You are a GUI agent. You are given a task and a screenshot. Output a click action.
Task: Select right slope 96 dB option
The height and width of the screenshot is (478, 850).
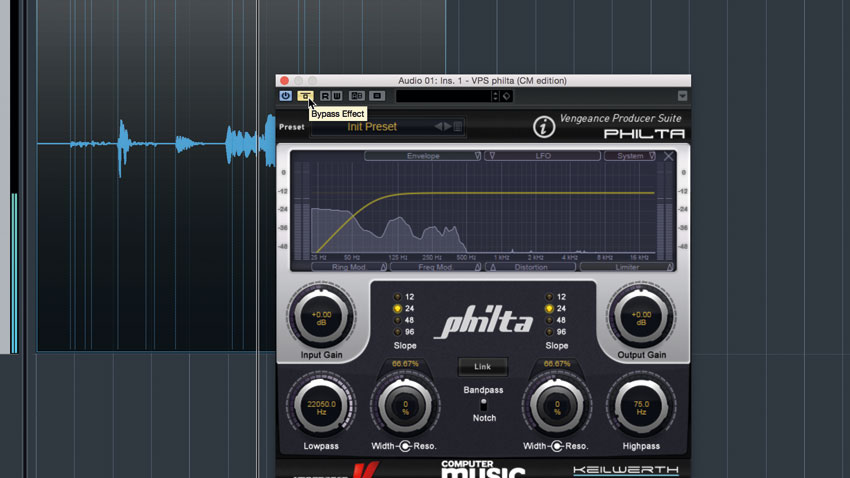pos(549,332)
